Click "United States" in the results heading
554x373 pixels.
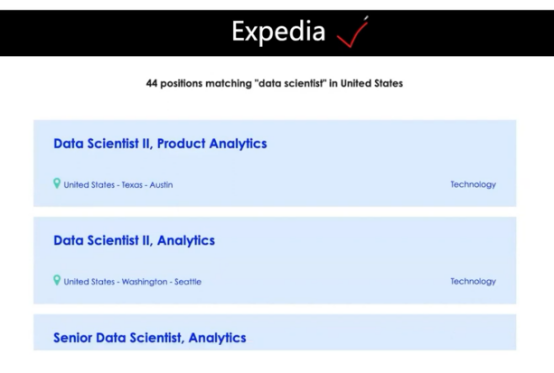pos(371,83)
